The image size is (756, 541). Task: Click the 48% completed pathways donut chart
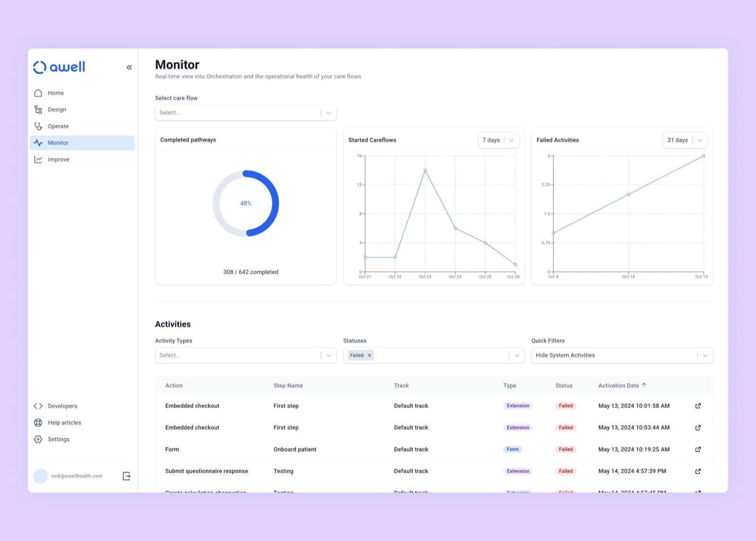246,203
